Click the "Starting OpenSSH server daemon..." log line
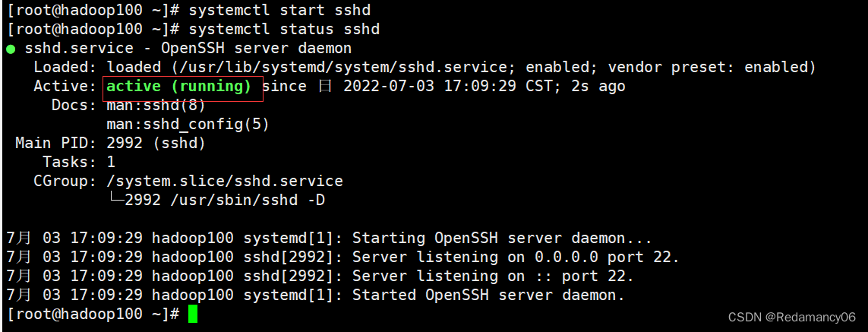The width and height of the screenshot is (868, 332). (502, 239)
